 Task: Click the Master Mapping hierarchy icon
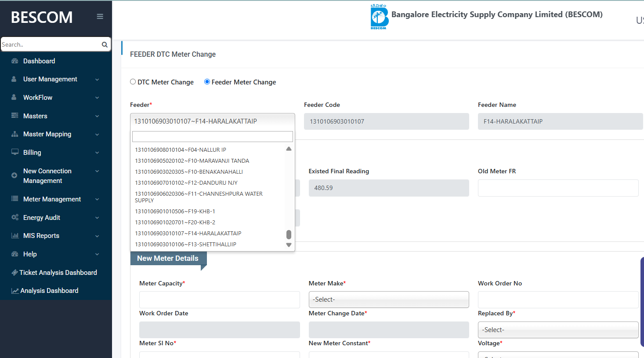tap(14, 134)
